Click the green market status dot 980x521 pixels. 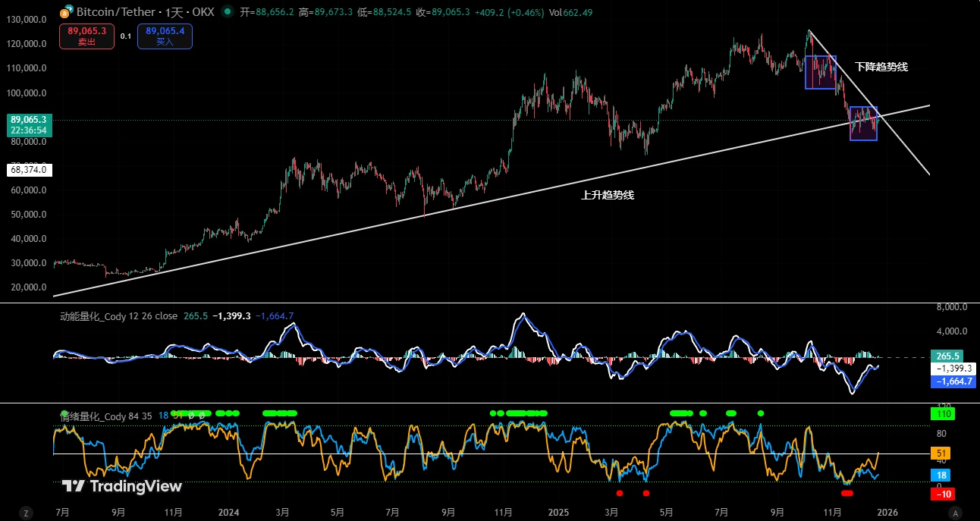227,12
